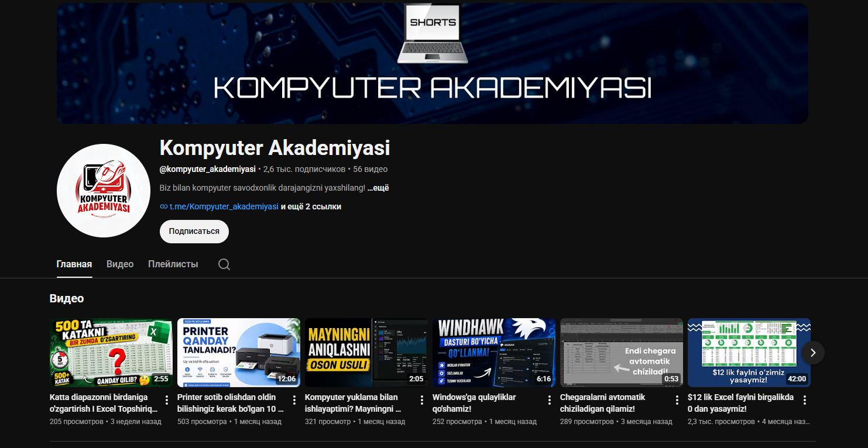Open the Kompyuter Akademiyasi channel avatar
The width and height of the screenshot is (868, 448).
104,191
